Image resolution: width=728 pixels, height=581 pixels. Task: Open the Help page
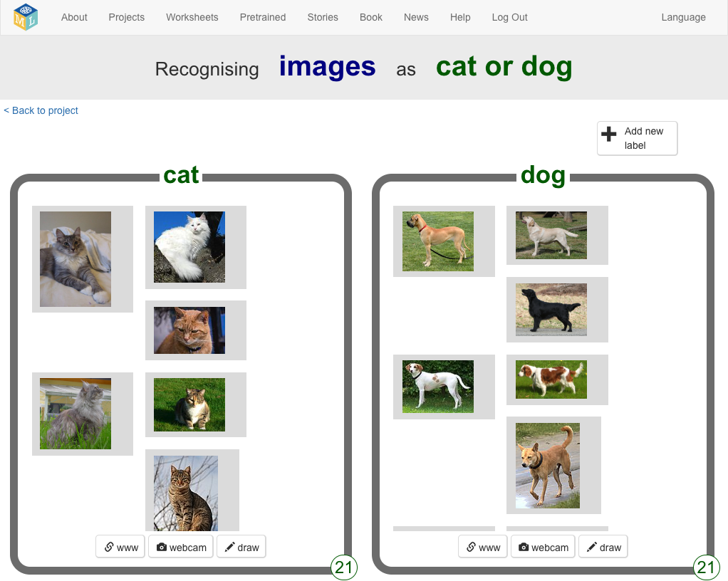(x=460, y=17)
